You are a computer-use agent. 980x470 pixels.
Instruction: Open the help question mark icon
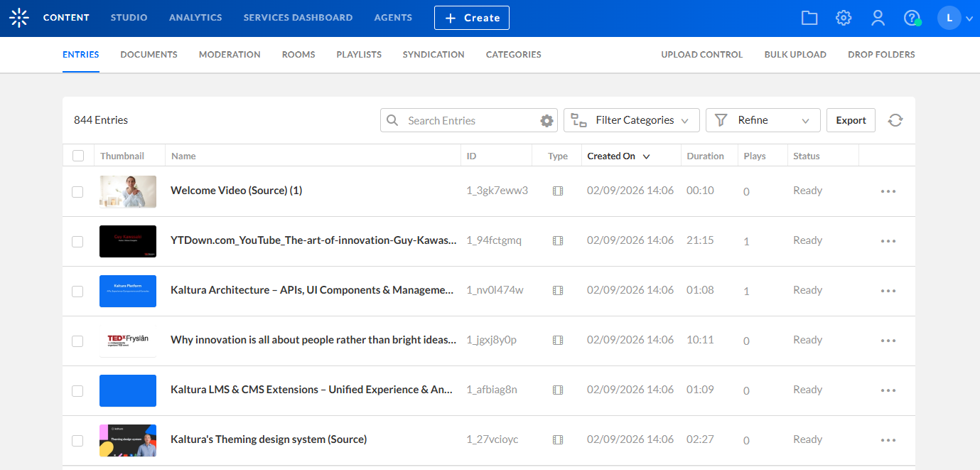click(912, 18)
